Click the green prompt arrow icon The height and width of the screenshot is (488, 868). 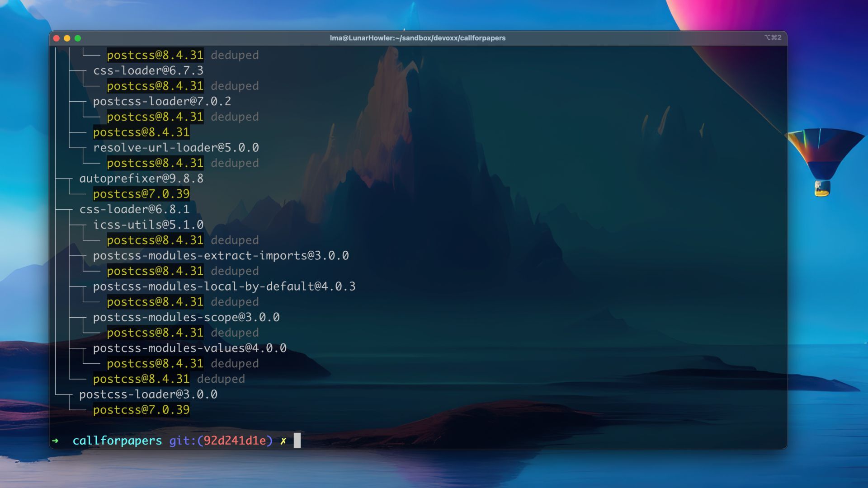point(55,441)
